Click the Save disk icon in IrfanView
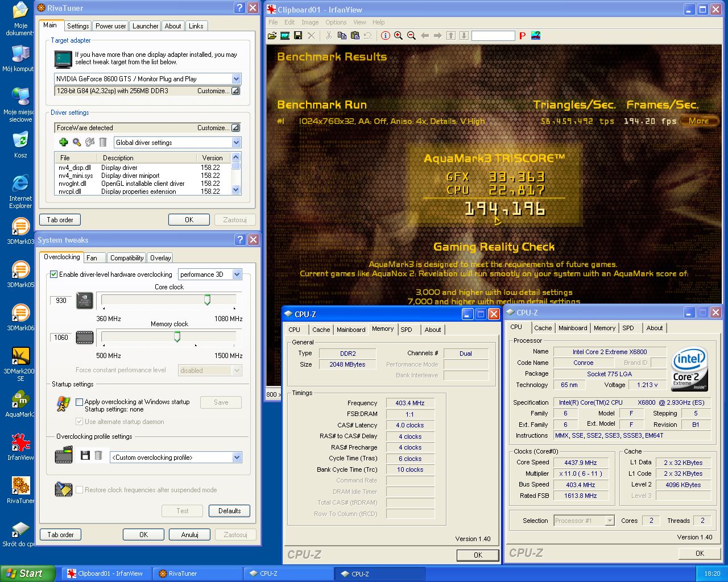The width and height of the screenshot is (728, 582). (298, 36)
